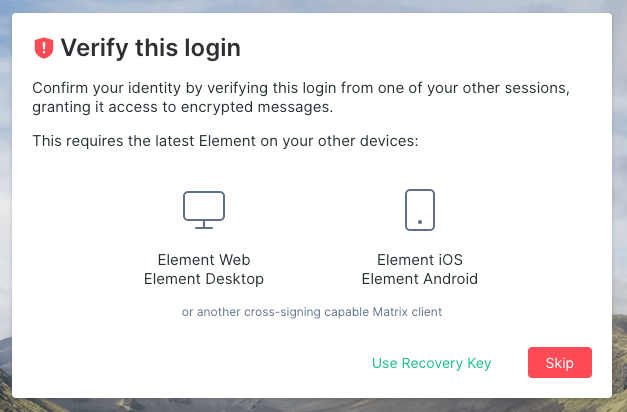Select the desktop monitor icon
The image size is (627, 412).
point(204,210)
